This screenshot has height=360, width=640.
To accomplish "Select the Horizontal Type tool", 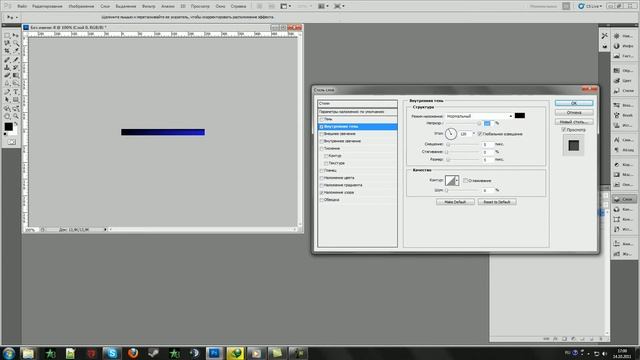I will point(16,92).
